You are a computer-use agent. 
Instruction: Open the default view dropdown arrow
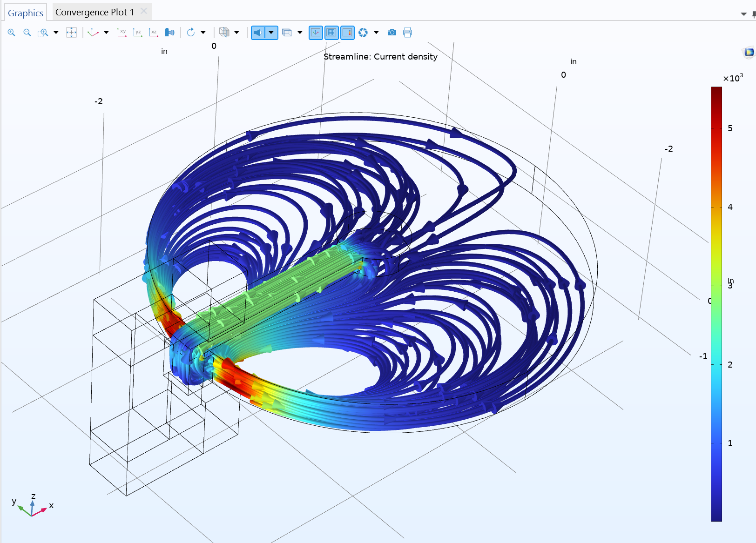point(106,33)
